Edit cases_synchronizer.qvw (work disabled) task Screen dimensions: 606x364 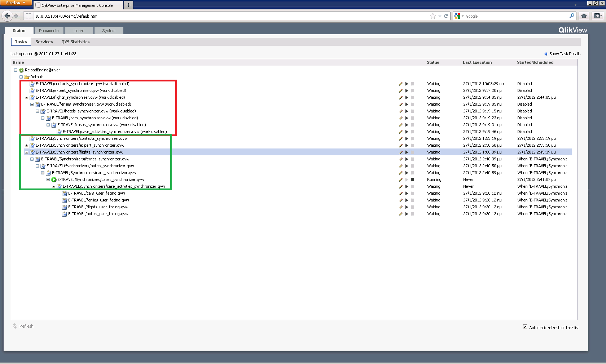(400, 125)
